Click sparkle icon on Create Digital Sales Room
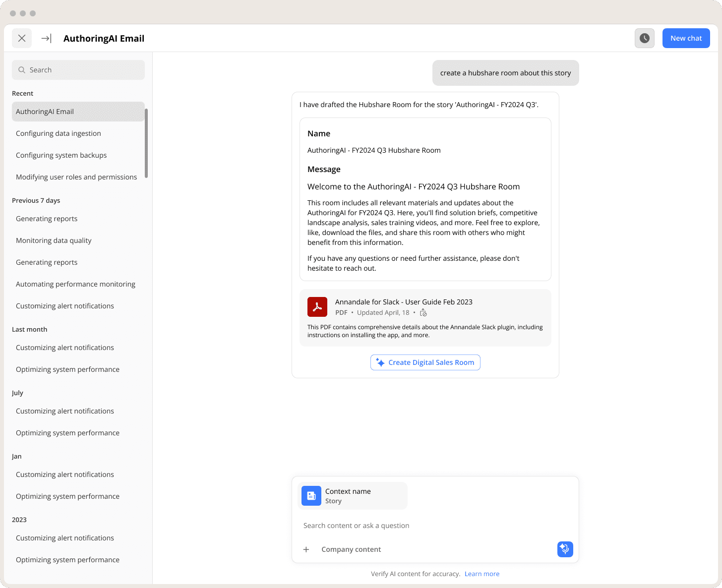This screenshot has width=722, height=588. coord(380,362)
